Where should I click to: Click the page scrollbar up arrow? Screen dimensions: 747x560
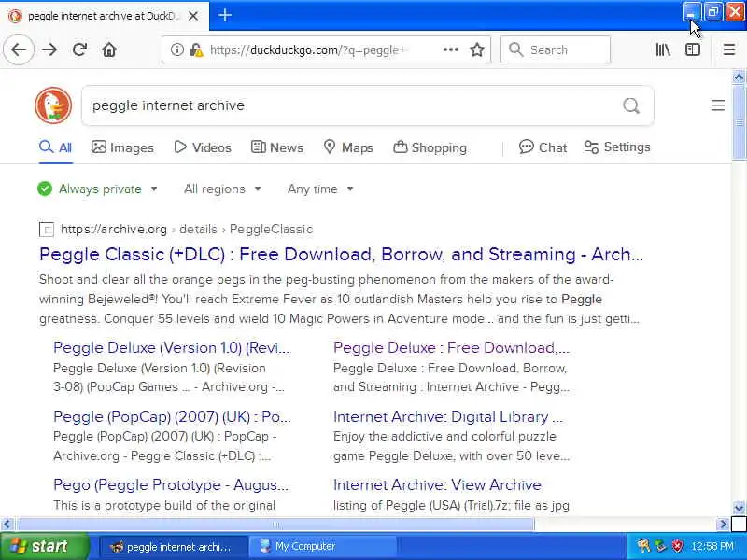tap(739, 77)
